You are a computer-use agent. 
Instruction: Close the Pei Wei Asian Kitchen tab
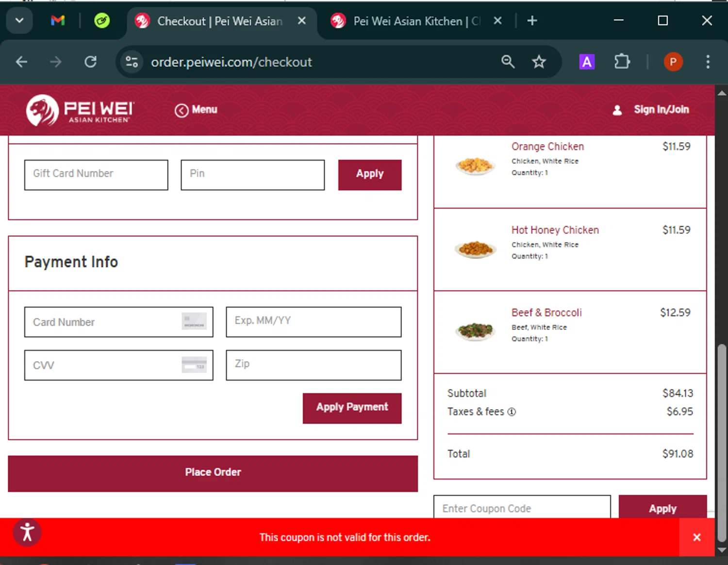tap(497, 21)
